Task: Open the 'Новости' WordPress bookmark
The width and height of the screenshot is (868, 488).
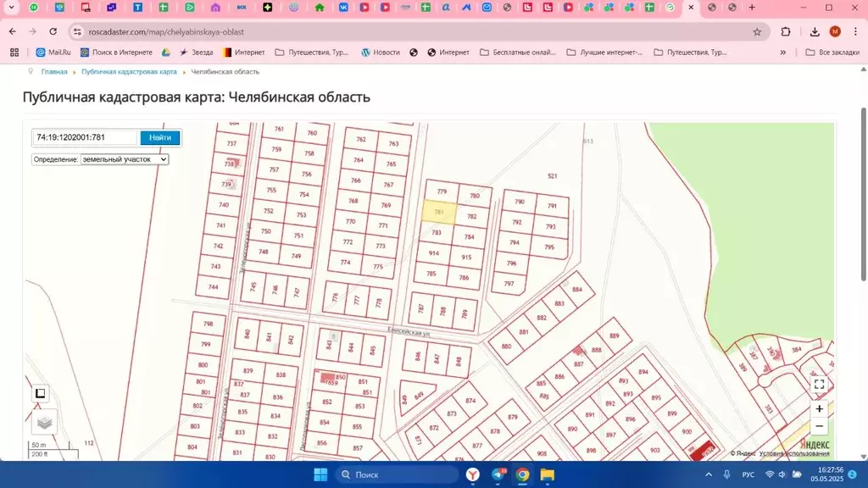Action: [381, 52]
